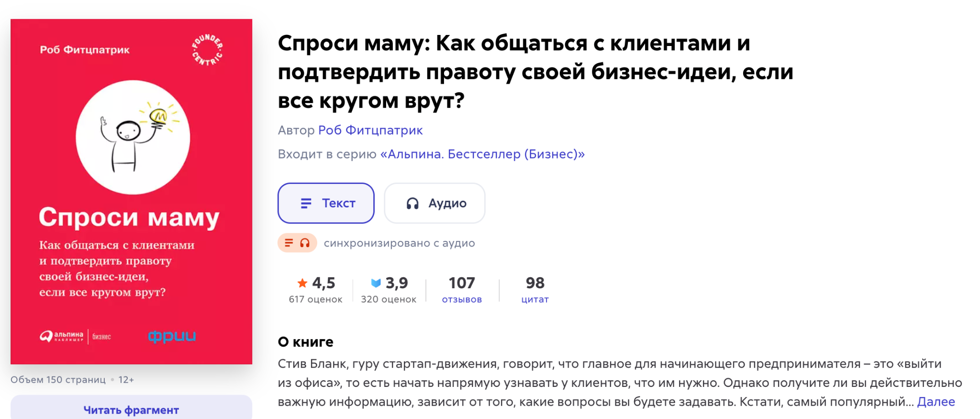Open author Роб Фитцпатрик page
The width and height of the screenshot is (980, 419).
coord(370,130)
